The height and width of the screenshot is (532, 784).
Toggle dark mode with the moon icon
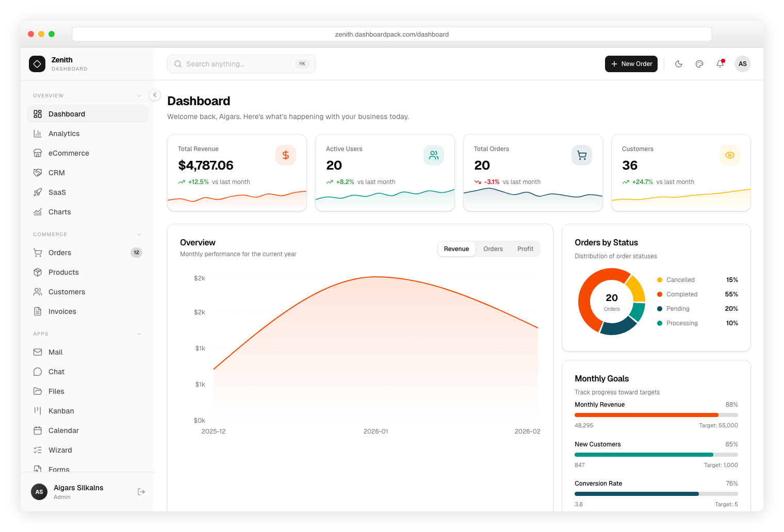pos(679,64)
